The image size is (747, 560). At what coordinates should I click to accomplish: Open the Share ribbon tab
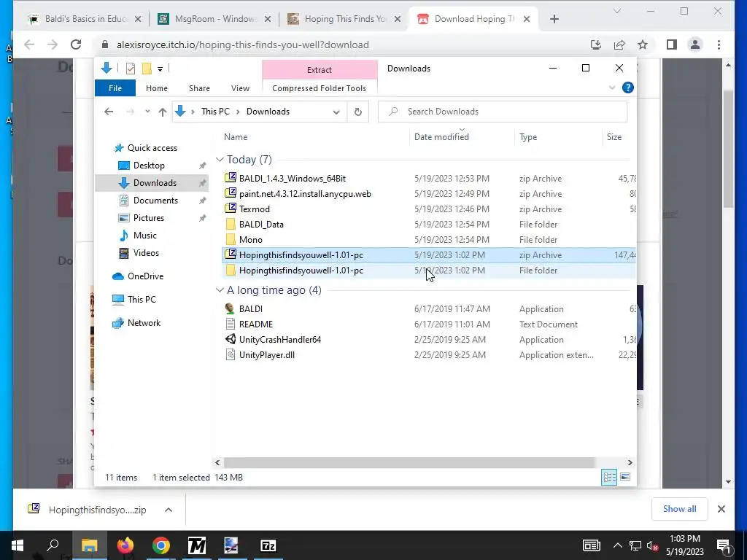199,88
